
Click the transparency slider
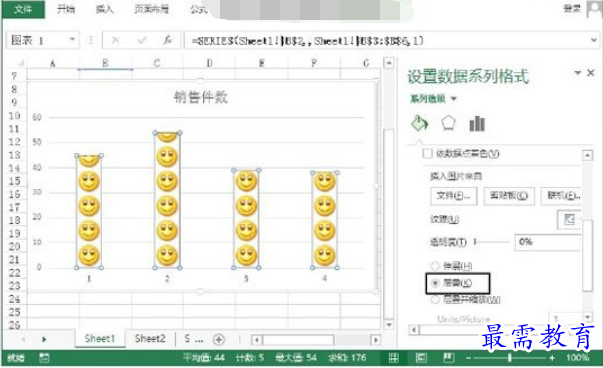[491, 242]
